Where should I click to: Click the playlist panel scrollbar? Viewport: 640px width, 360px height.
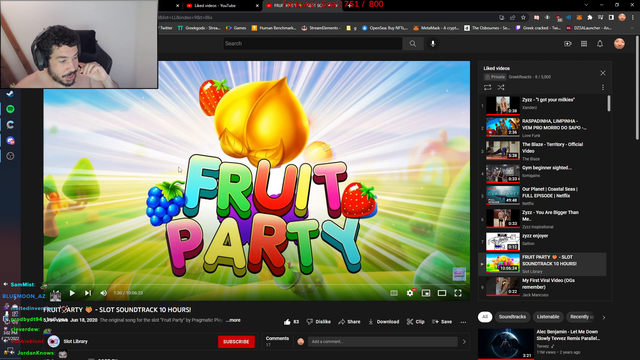(x=609, y=103)
